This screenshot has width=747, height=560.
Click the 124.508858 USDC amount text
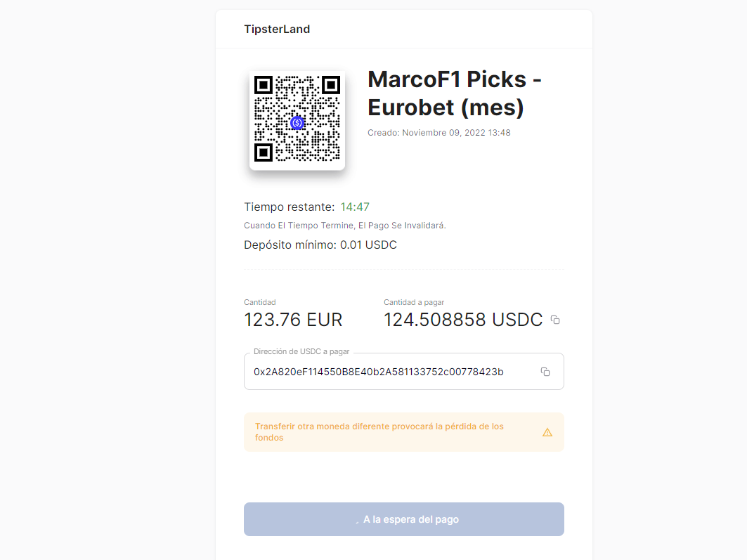point(463,320)
